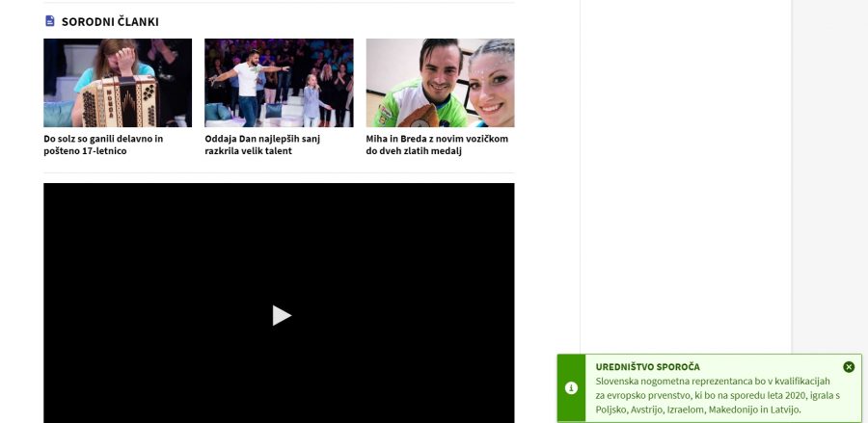
Task: Click the notification text about Slovenska nogometna reprezentanca
Action: click(718, 395)
